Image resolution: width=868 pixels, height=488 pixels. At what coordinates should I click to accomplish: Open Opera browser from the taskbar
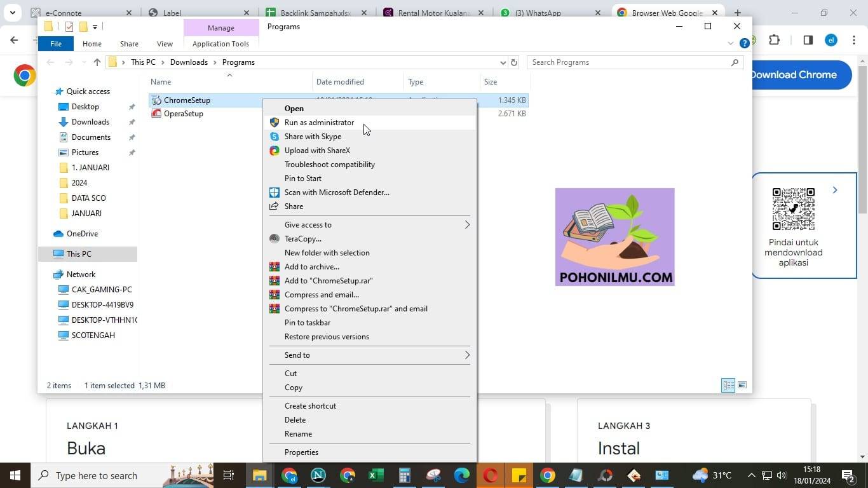click(491, 475)
